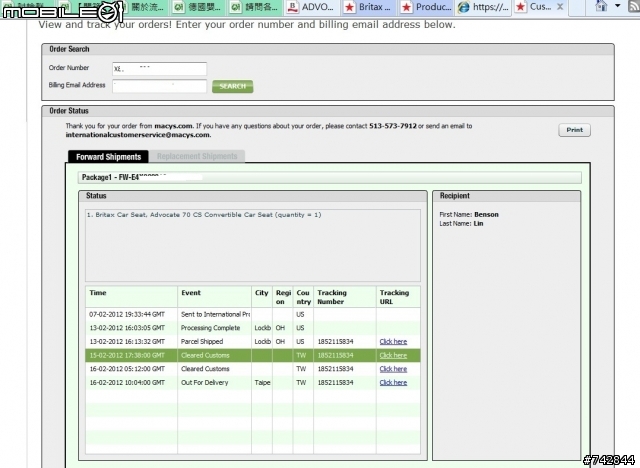The width and height of the screenshot is (640, 468).
Task: Click the Region column header
Action: pyautogui.click(x=283, y=297)
